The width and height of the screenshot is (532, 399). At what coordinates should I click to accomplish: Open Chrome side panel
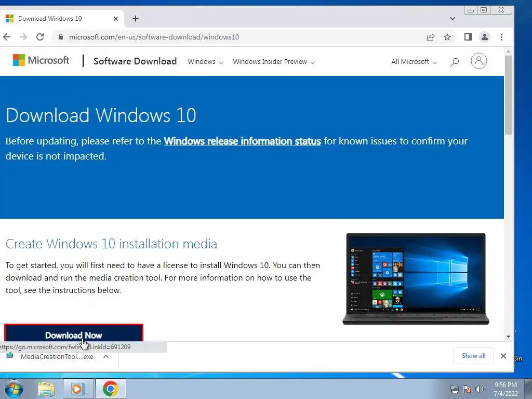click(x=468, y=37)
